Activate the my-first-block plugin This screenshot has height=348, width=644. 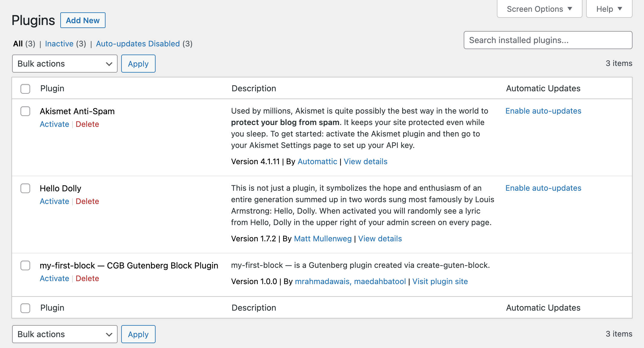[54, 278]
